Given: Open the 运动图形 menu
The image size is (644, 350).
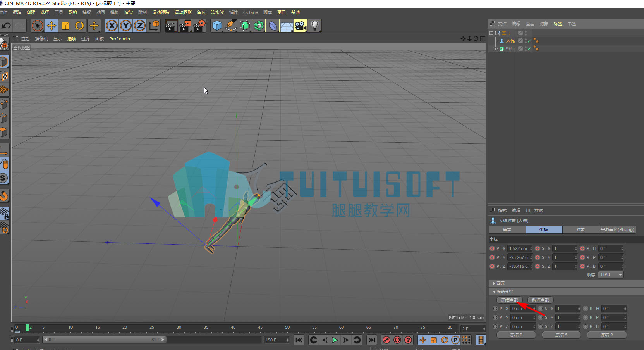Looking at the screenshot, I should [183, 12].
